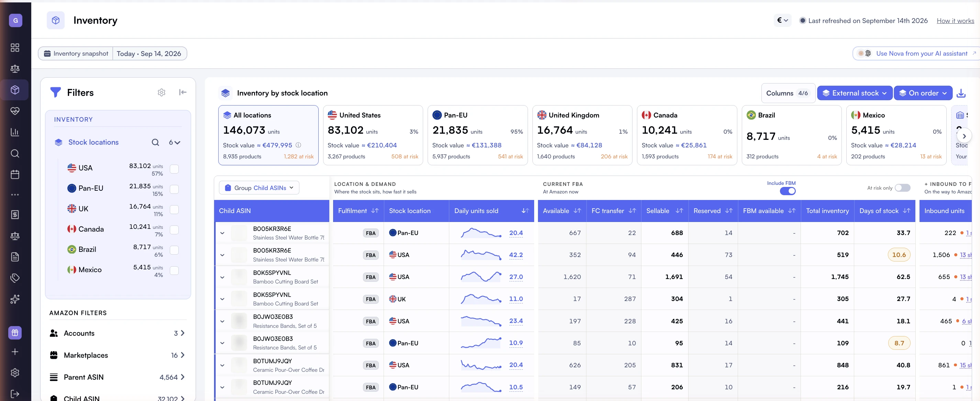
Task: Click the Today Sep 14, 2026 date selector
Action: pyautogui.click(x=149, y=54)
